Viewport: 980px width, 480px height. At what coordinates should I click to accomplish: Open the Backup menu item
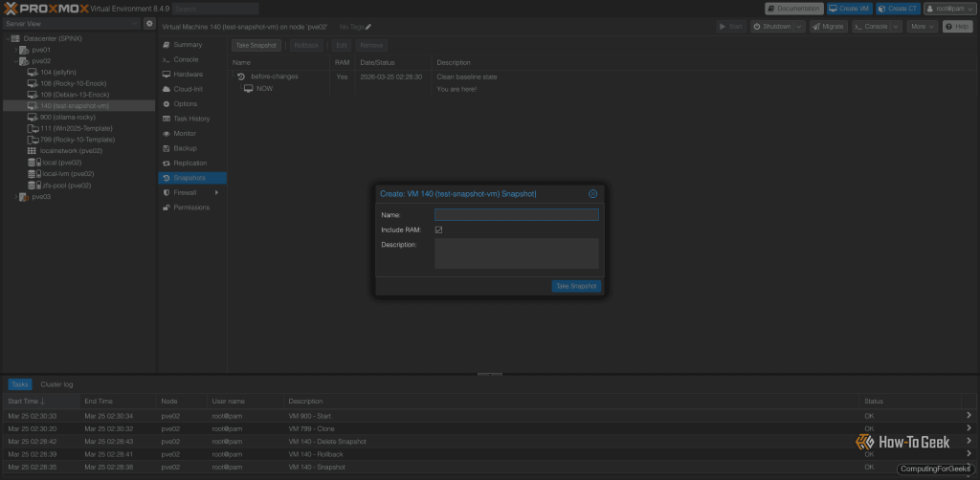point(192,148)
